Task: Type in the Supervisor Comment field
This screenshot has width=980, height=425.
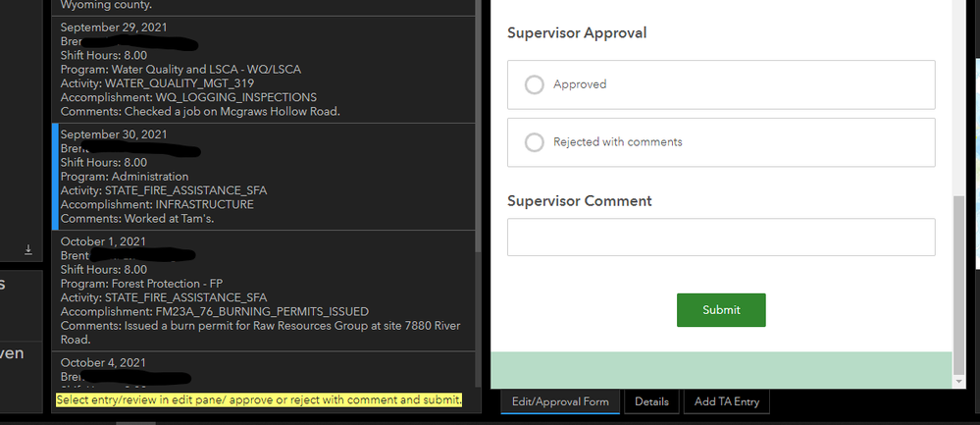Action: pyautogui.click(x=721, y=238)
